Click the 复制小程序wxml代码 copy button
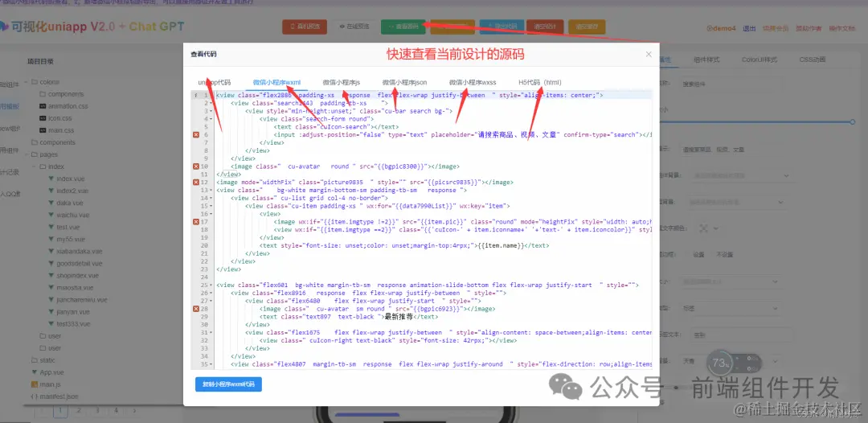This screenshot has width=868, height=423. 228,384
